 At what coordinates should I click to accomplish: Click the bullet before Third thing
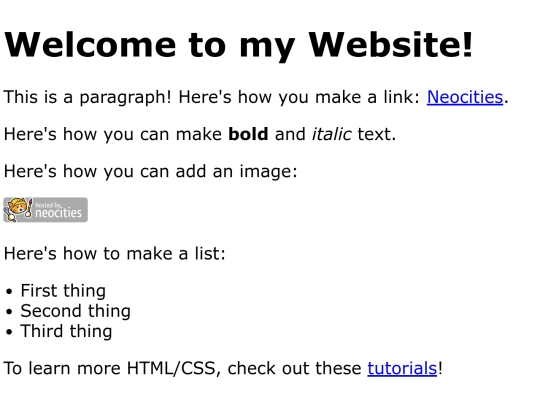pyautogui.click(x=9, y=332)
